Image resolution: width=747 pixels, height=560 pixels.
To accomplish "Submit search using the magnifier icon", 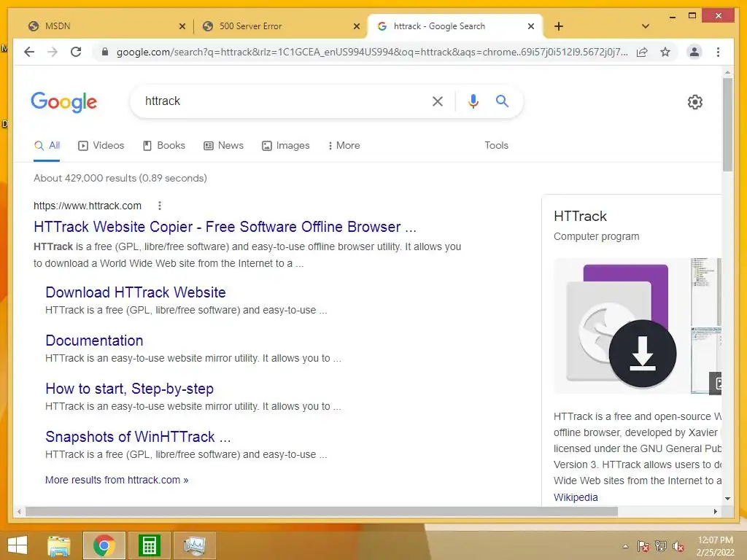I will (502, 101).
